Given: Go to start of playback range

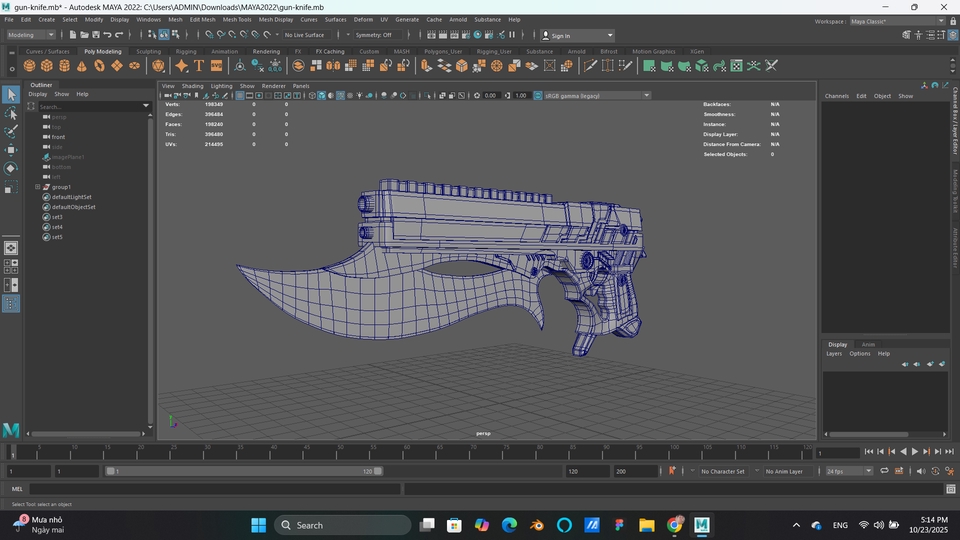Looking at the screenshot, I should pos(869,452).
